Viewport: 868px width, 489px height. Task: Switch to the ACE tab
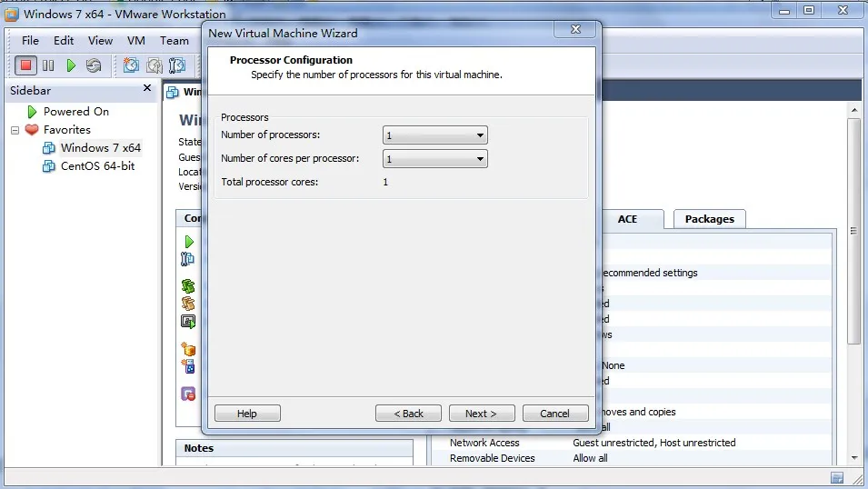point(628,219)
